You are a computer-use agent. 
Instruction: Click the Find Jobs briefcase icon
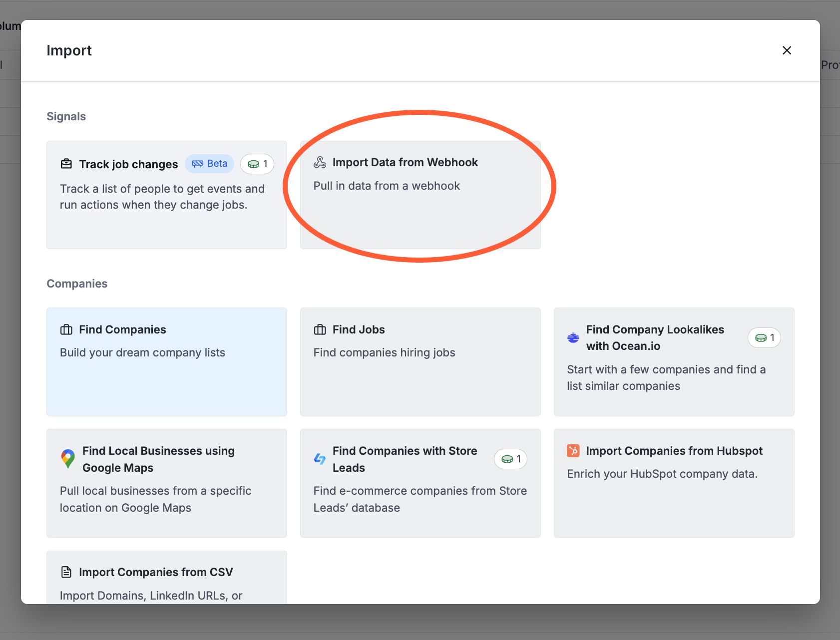pyautogui.click(x=319, y=329)
